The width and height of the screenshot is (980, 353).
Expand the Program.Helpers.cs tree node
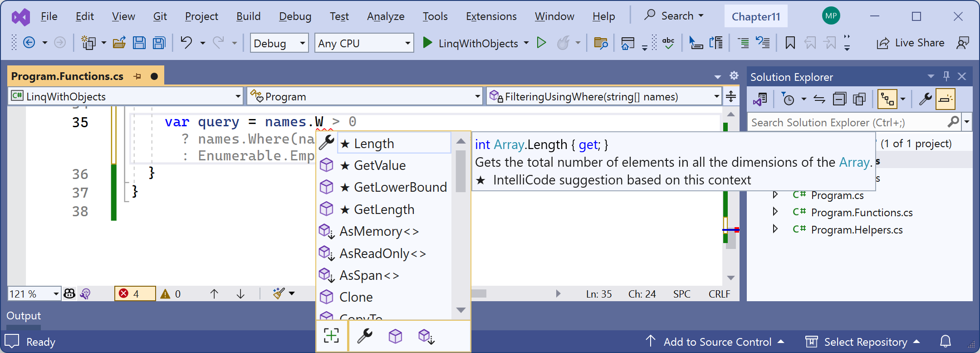tap(775, 229)
